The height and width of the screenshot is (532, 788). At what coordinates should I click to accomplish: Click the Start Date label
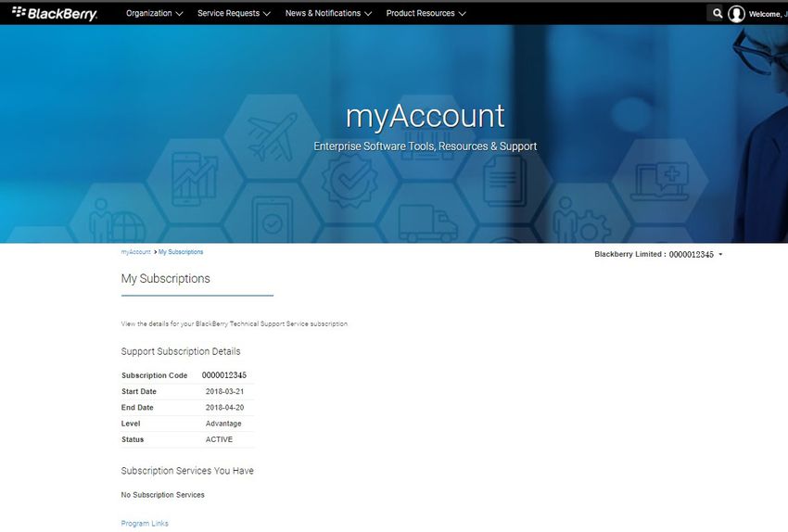point(139,391)
